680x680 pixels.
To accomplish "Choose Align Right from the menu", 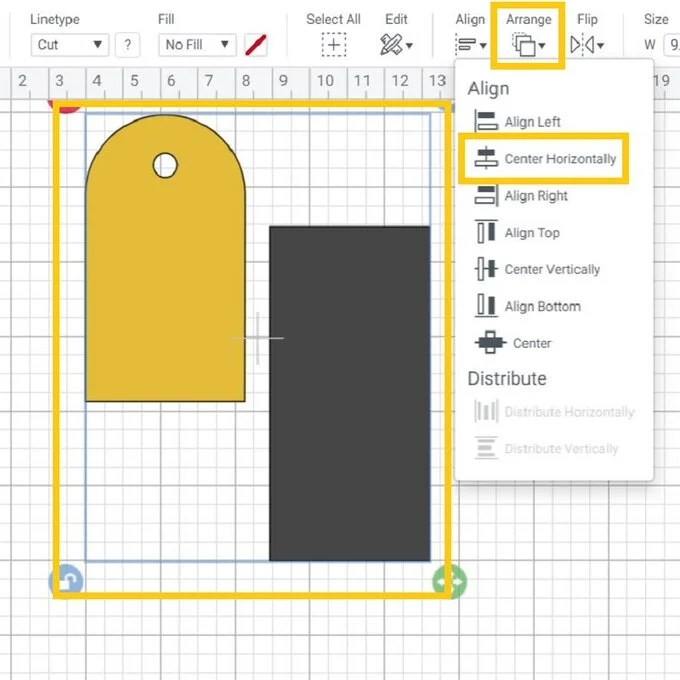I will coord(521,196).
